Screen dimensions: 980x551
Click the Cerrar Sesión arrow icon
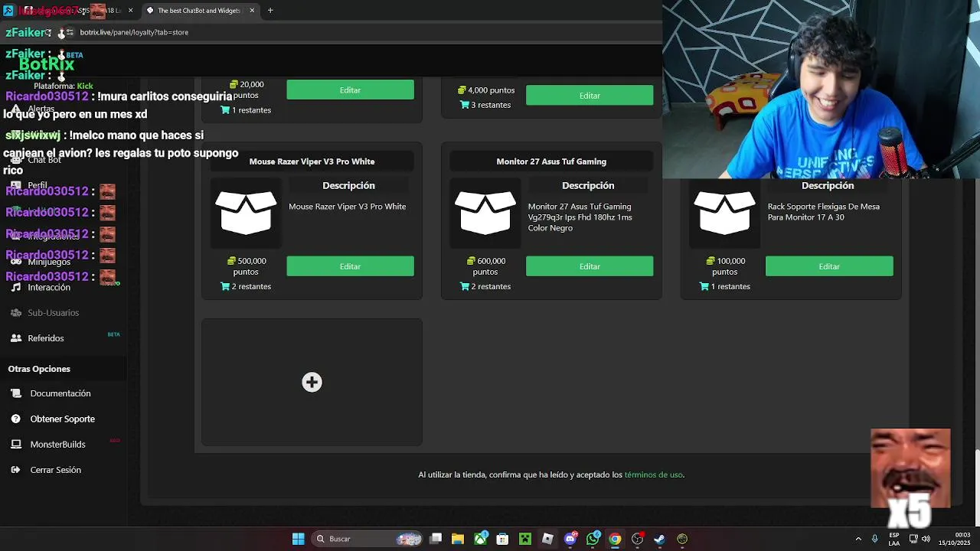click(16, 470)
